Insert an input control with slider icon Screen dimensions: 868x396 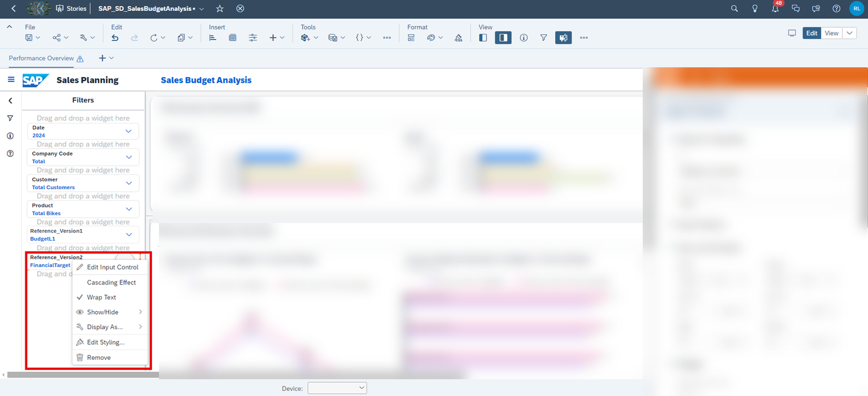[253, 37]
